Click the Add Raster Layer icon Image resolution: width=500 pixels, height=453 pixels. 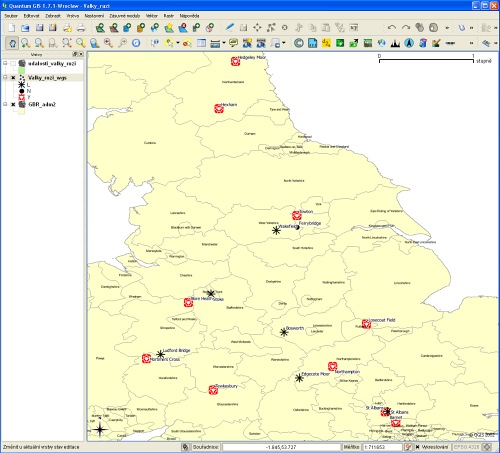coord(114,28)
